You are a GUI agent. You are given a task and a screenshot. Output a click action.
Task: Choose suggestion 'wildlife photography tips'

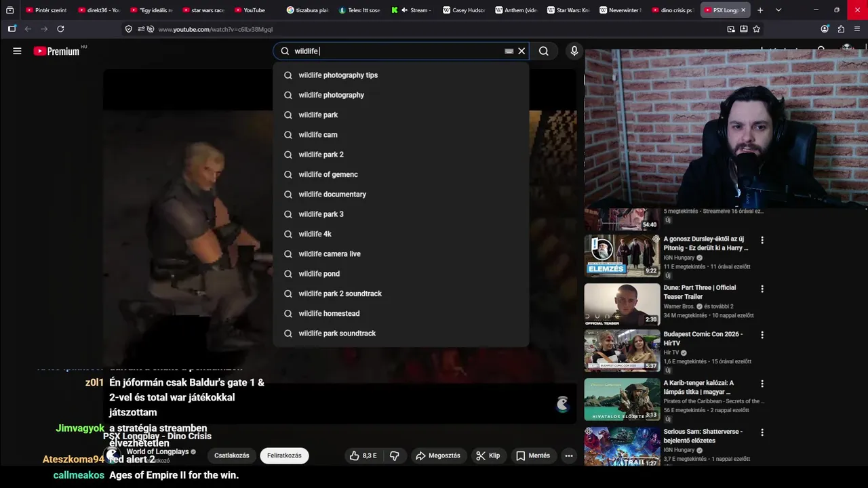coord(401,75)
